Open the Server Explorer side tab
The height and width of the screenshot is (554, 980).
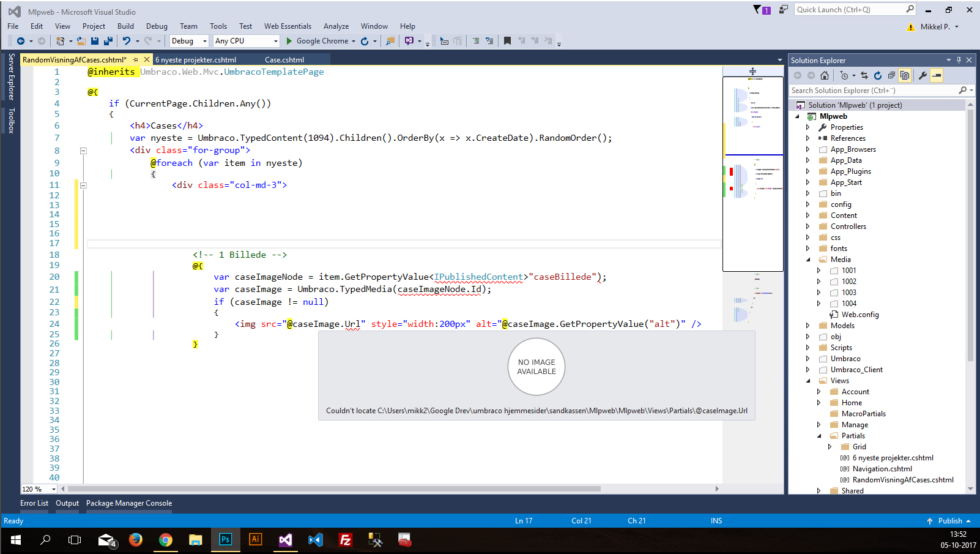(x=11, y=77)
